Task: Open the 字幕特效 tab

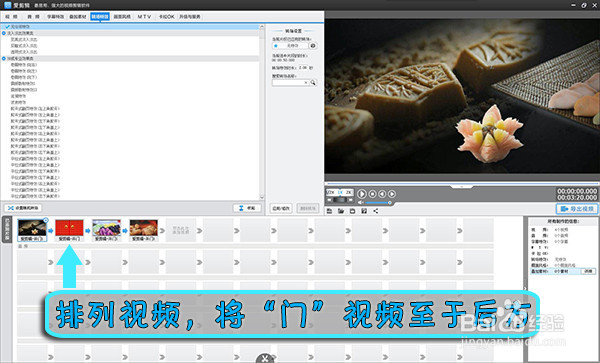Action: point(55,16)
